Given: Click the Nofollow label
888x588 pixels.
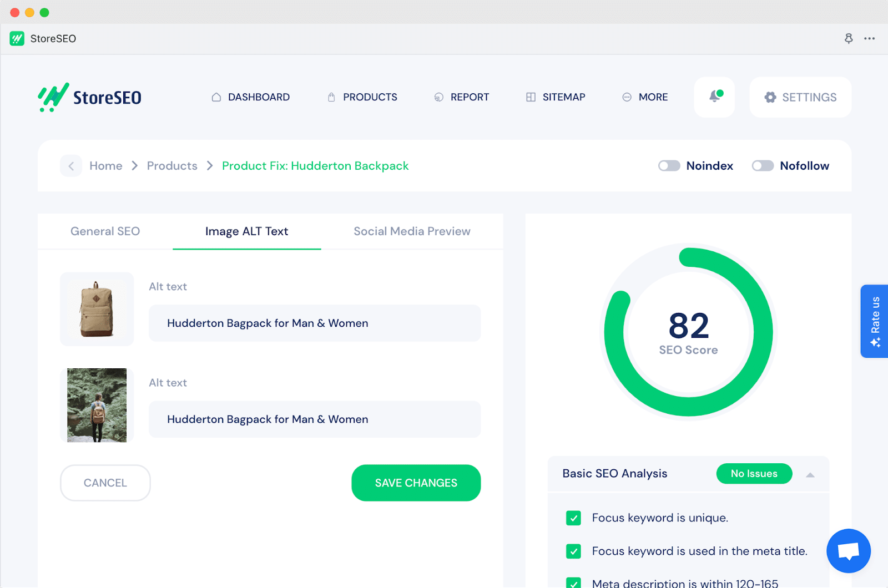Looking at the screenshot, I should coord(805,166).
